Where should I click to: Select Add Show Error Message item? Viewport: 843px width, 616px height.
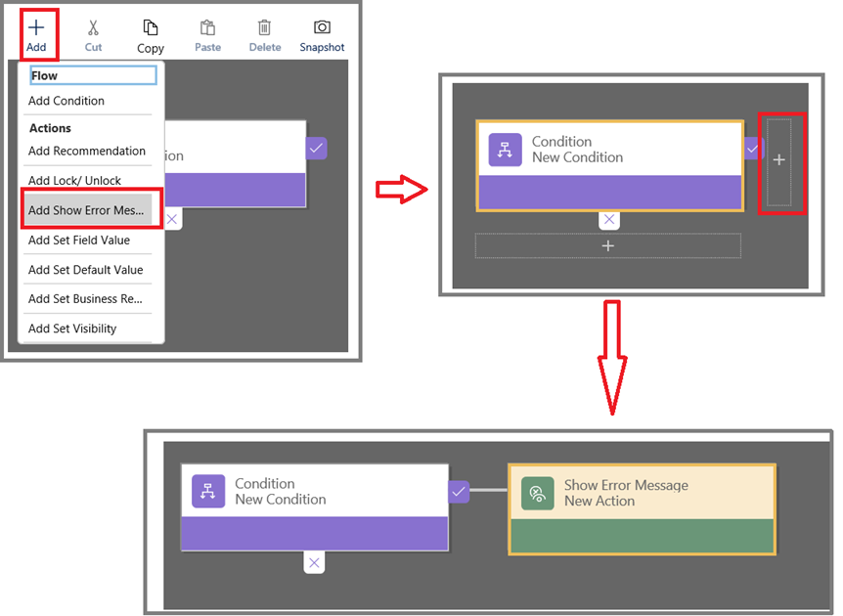(86, 210)
